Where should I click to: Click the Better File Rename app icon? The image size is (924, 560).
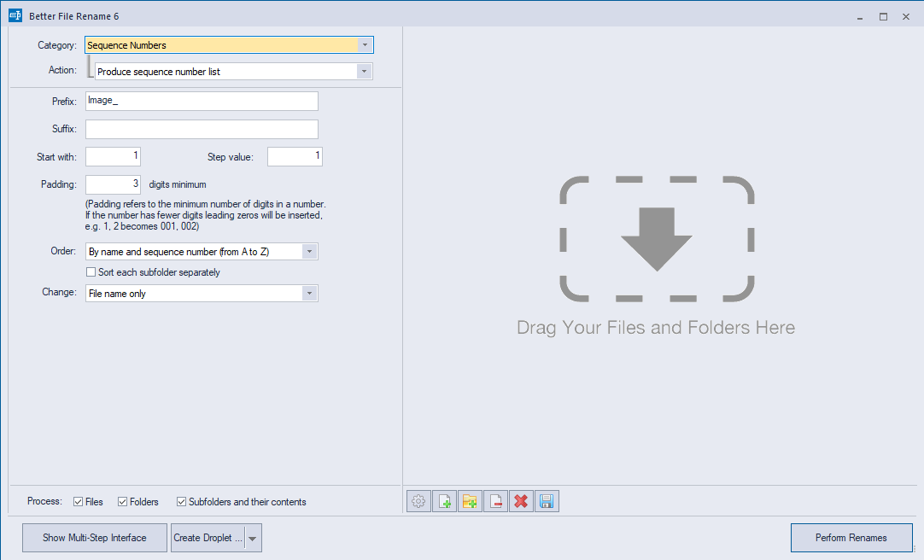pos(15,16)
